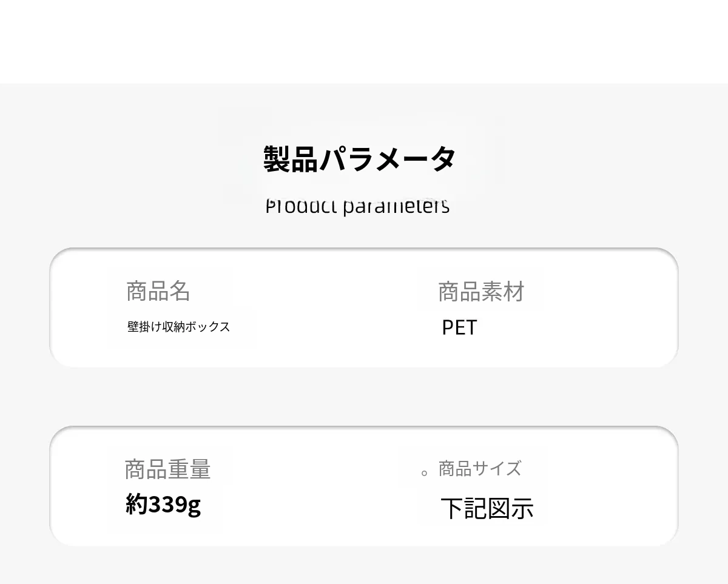Viewport: 728px width, 584px height.
Task: Click the パラメータ katakana in the heading
Action: [x=387, y=159]
